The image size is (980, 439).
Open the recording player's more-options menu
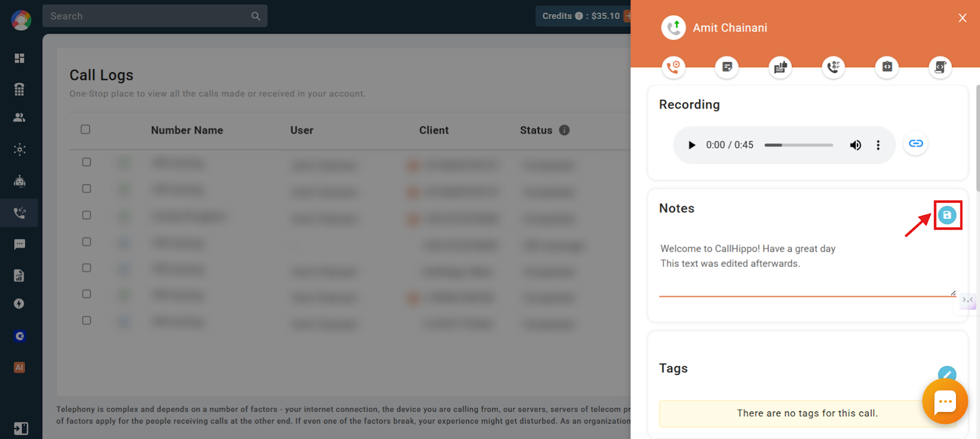tap(878, 145)
